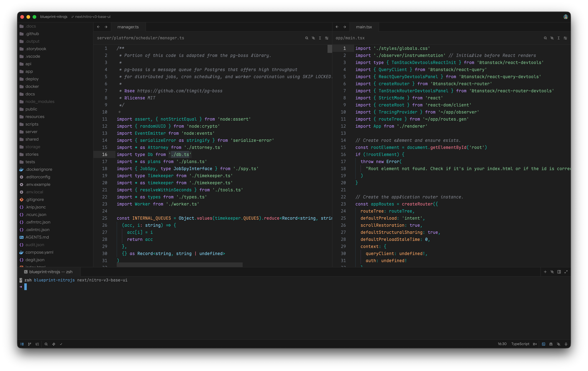Toggle the project panel icon in status bar

(22, 344)
